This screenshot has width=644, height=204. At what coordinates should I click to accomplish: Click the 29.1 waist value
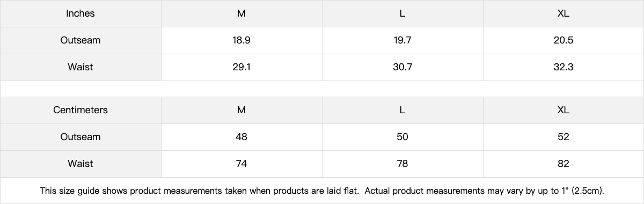click(241, 67)
